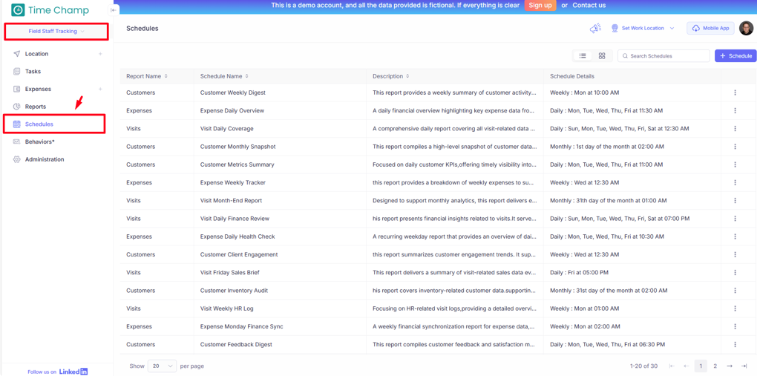The image size is (757, 382).
Task: Open the actions menu for Customer Inventory Audit
Action: (735, 291)
